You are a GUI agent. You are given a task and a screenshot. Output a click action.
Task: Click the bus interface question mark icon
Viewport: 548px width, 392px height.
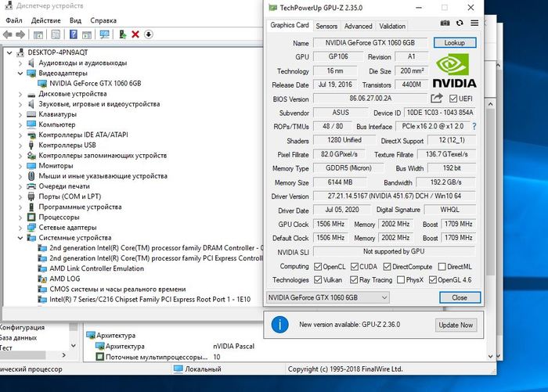click(474, 126)
